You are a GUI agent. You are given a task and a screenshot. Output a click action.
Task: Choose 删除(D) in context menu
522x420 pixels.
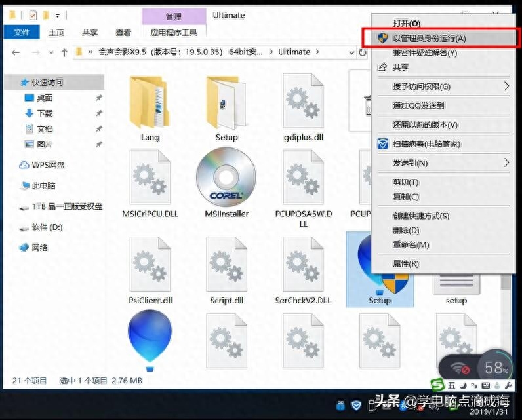[x=443, y=230]
